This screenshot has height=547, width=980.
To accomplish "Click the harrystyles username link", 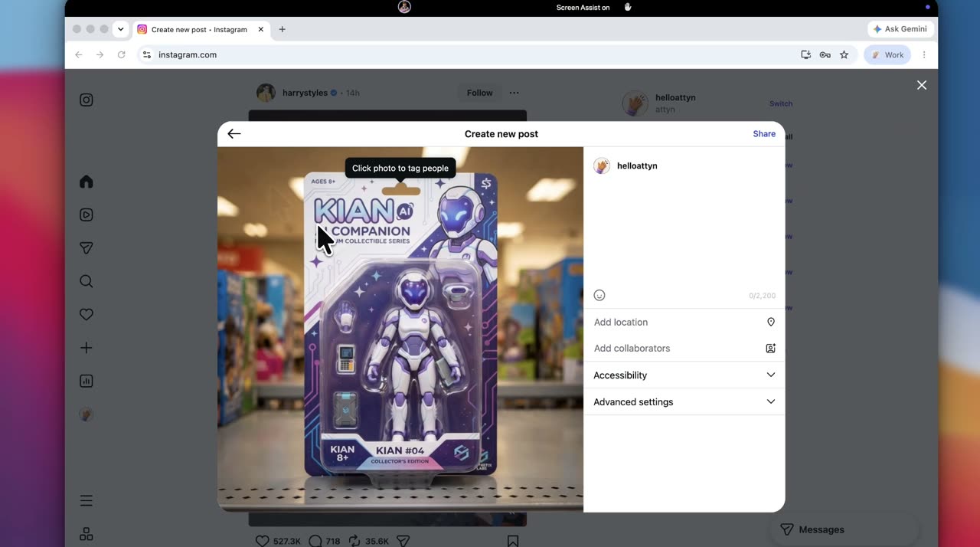I will (305, 93).
